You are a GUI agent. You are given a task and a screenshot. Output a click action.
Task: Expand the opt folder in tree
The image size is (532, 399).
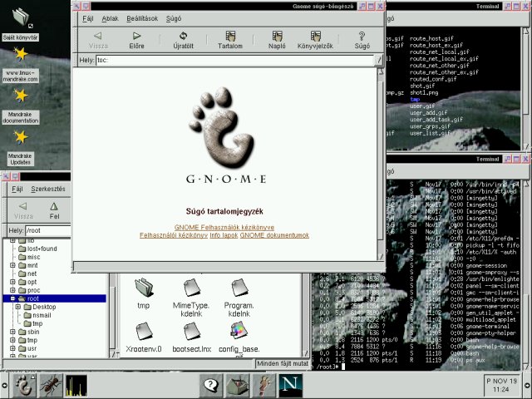click(x=12, y=282)
